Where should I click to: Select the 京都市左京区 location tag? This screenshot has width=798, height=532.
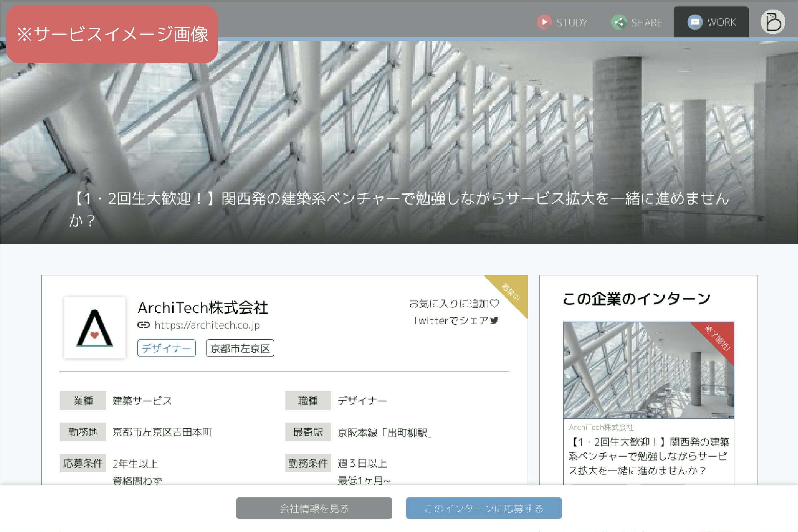coord(240,349)
